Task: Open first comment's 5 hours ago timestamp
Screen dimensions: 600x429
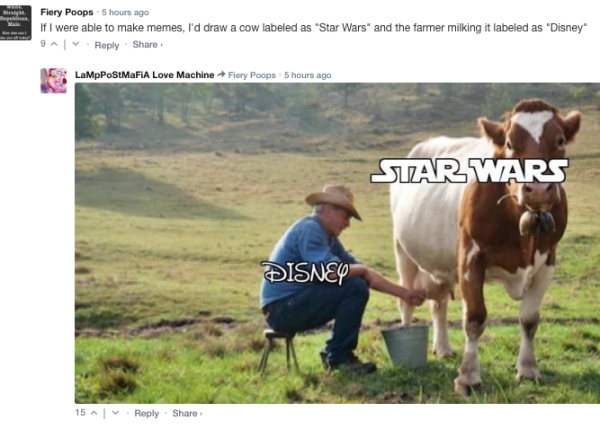Action: (125, 13)
